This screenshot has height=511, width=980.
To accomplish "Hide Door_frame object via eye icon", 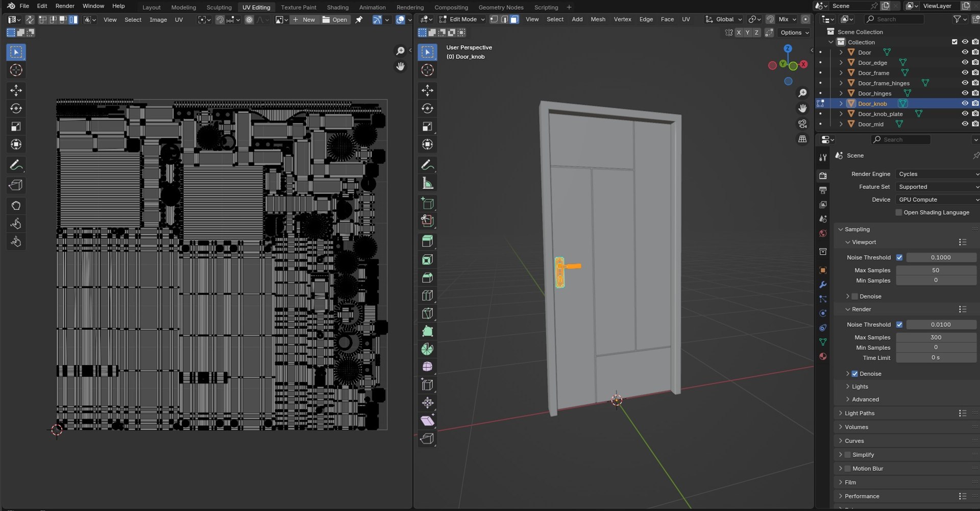I will point(965,73).
